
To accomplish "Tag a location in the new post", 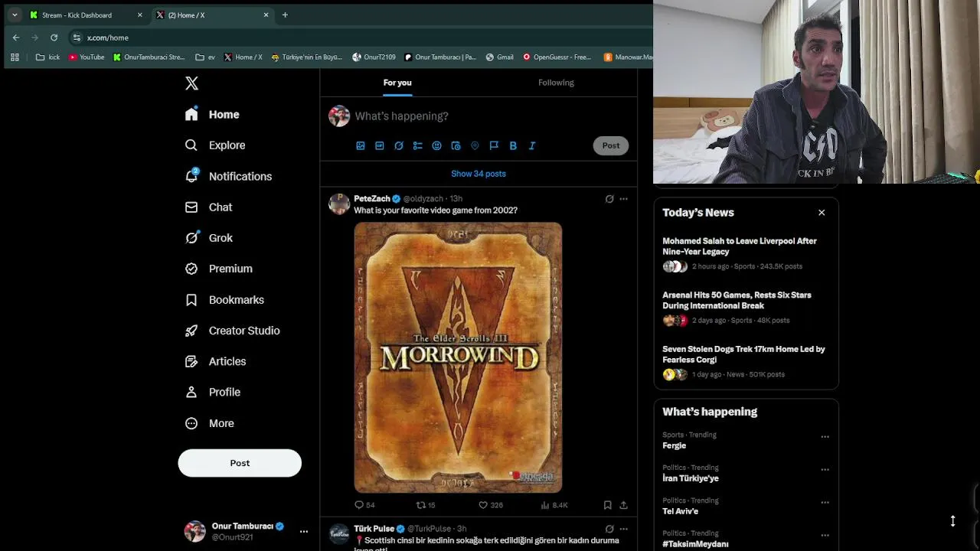I will (475, 145).
